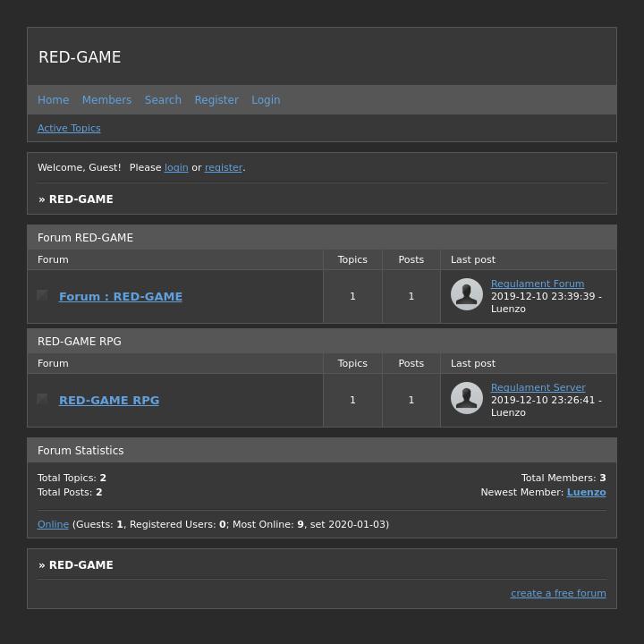
Task: Open the Search menu item
Action: pyautogui.click(x=163, y=100)
